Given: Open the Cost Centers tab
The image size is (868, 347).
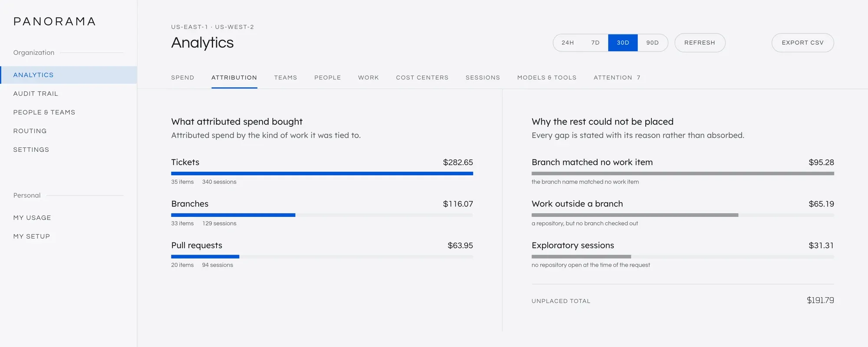Looking at the screenshot, I should [x=422, y=78].
